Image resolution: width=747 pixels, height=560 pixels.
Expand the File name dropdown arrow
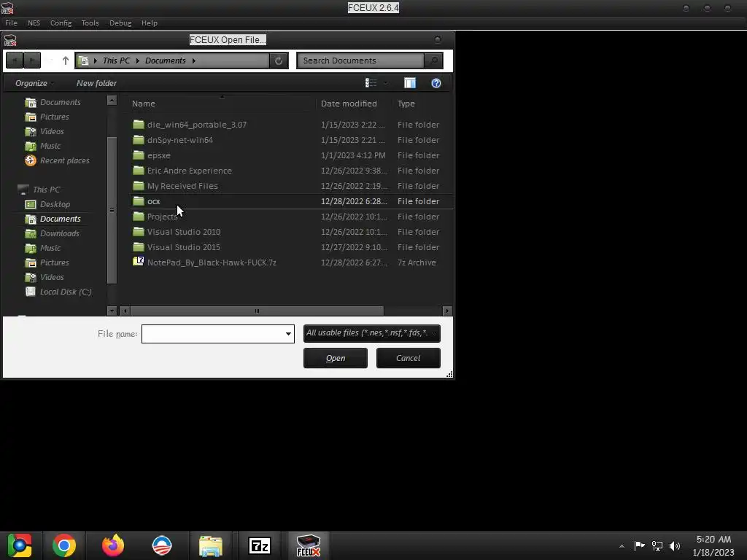click(x=288, y=334)
